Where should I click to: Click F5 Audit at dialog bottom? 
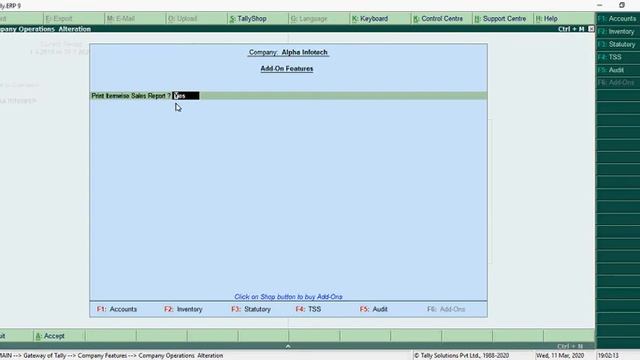coord(373,309)
